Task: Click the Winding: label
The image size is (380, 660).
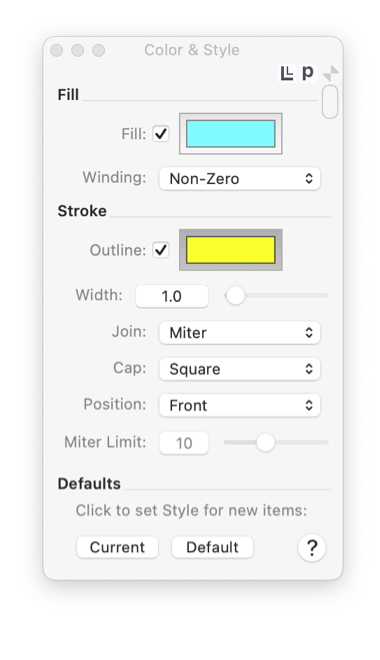Action: 114,177
